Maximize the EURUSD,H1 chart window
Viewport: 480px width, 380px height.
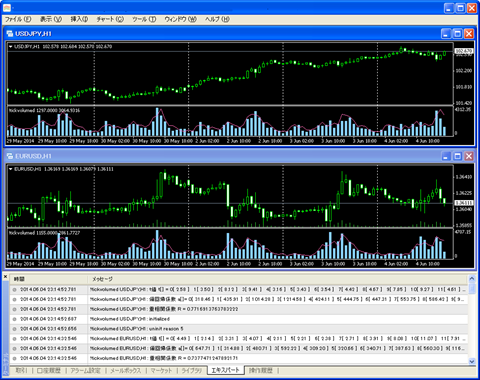click(458, 156)
